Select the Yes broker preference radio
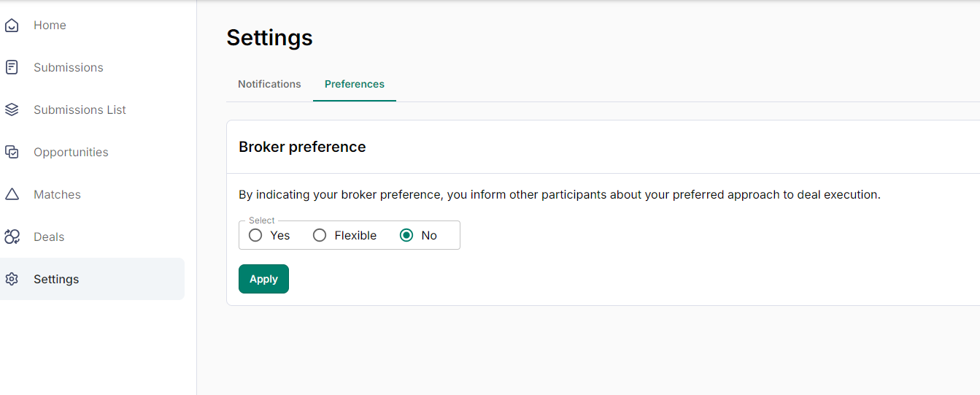 tap(255, 235)
